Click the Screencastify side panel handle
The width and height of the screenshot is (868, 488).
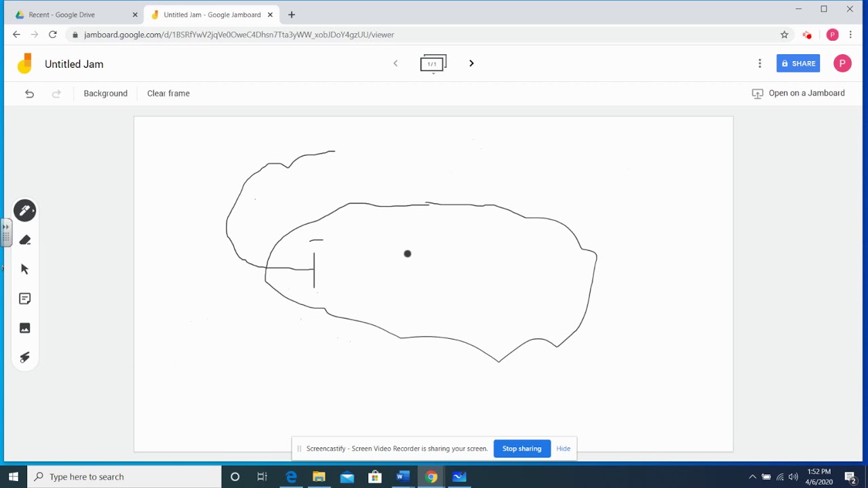click(x=6, y=232)
